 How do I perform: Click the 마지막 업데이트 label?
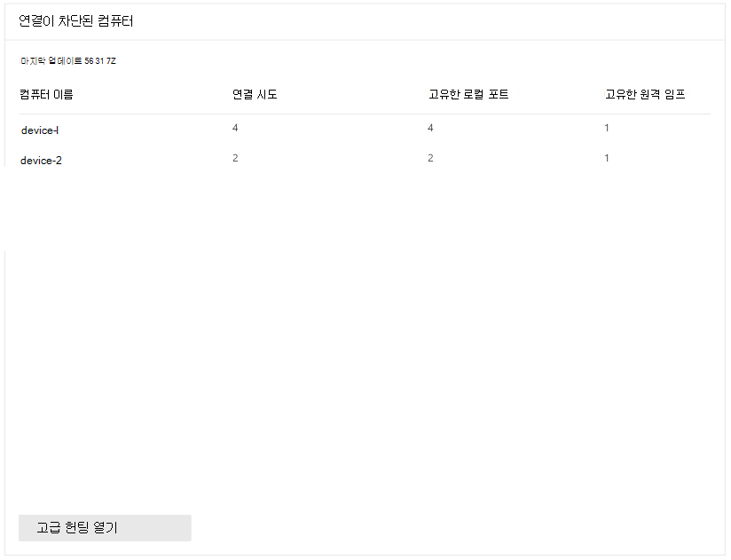50,61
